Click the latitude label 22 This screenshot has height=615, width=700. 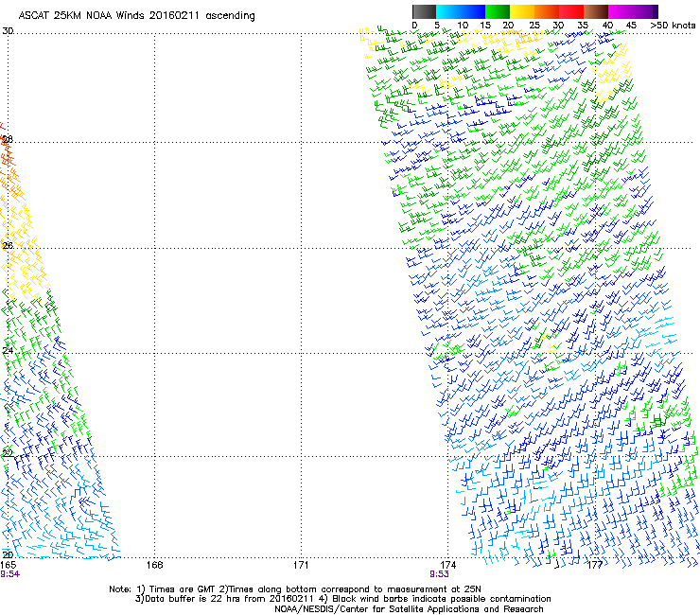[8, 453]
